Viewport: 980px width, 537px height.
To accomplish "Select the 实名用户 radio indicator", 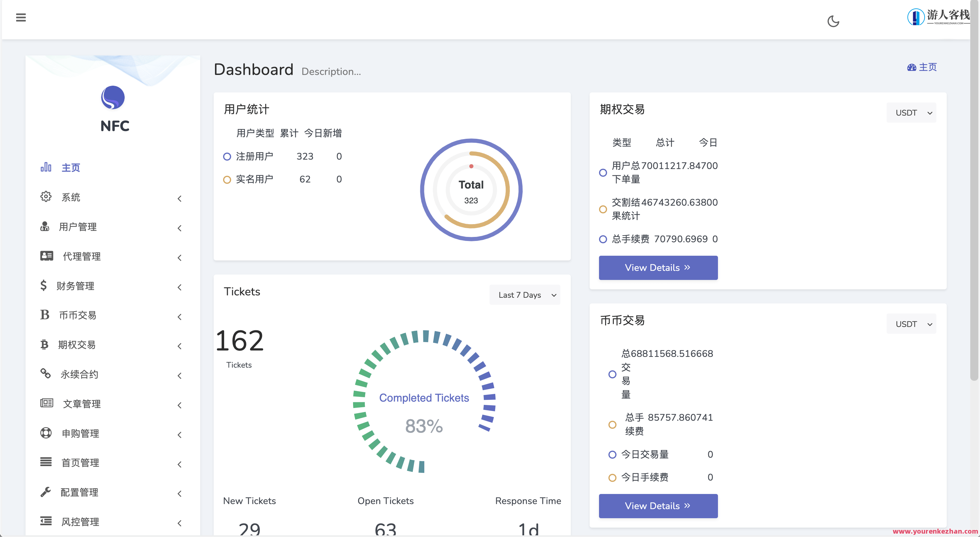I will 227,179.
